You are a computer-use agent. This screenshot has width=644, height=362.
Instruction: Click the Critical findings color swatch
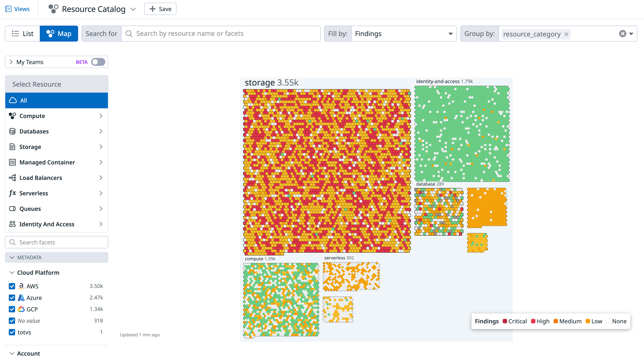pos(505,321)
